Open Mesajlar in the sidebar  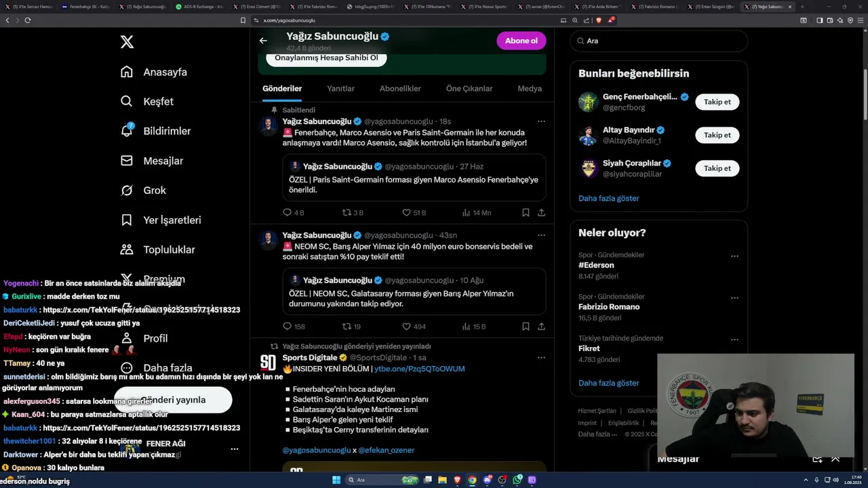(x=152, y=161)
